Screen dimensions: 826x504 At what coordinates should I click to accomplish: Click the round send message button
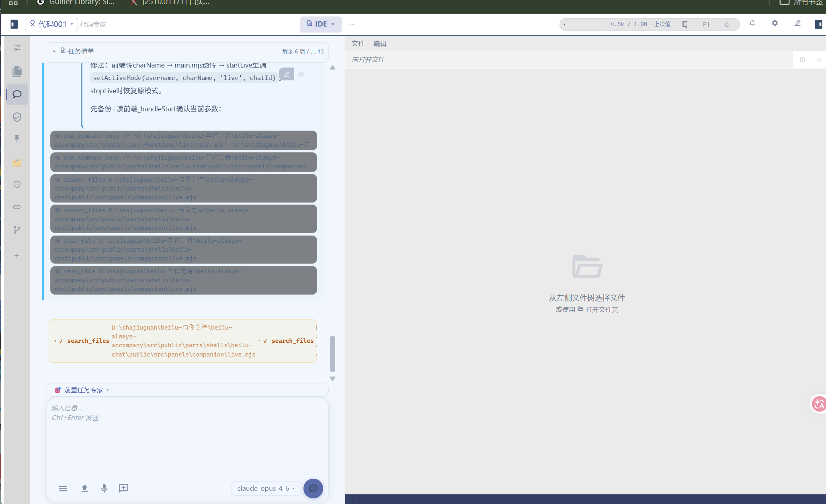(x=313, y=488)
